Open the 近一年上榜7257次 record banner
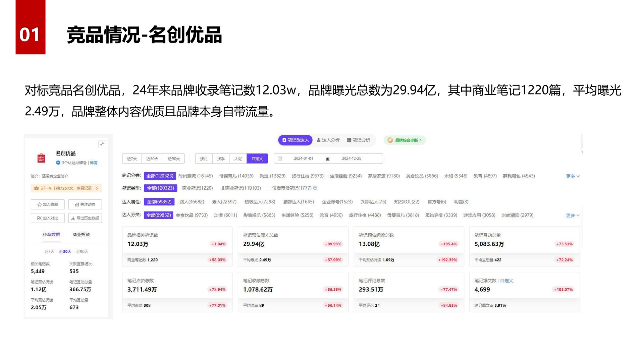This screenshot has width=644, height=362. [x=66, y=188]
